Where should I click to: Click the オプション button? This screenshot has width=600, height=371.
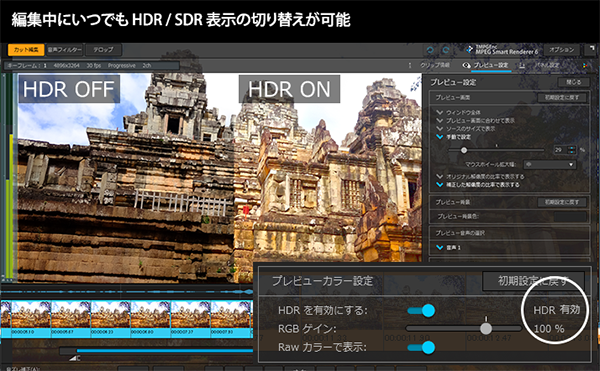point(561,50)
